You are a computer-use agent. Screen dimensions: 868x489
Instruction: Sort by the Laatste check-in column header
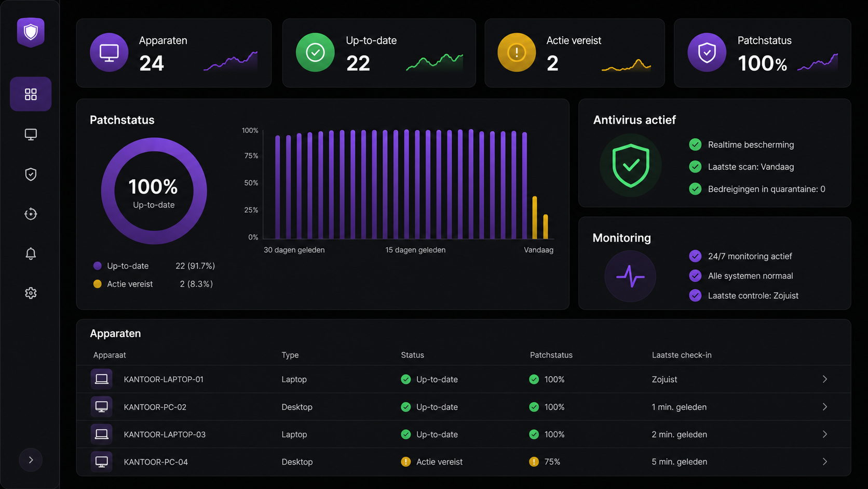click(x=682, y=355)
